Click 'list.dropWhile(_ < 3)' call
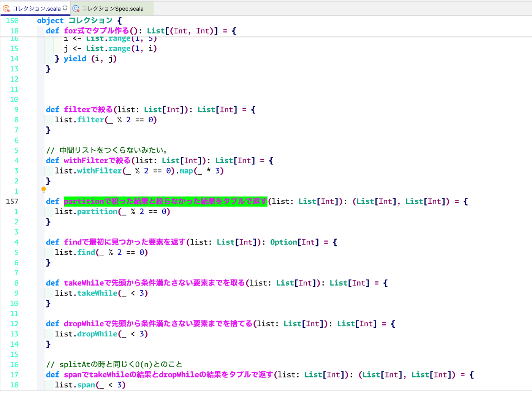Image resolution: width=532 pixels, height=393 pixels. [x=101, y=334]
